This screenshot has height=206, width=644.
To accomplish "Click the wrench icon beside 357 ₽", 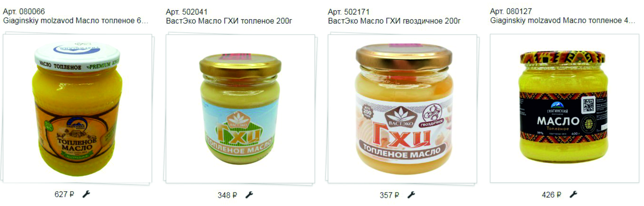I will [411, 195].
